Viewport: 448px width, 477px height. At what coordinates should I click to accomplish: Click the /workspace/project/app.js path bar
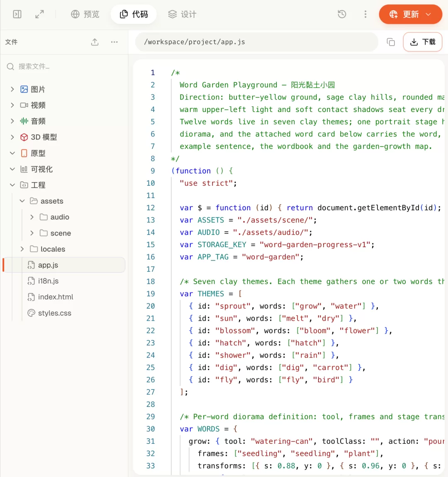tap(256, 42)
